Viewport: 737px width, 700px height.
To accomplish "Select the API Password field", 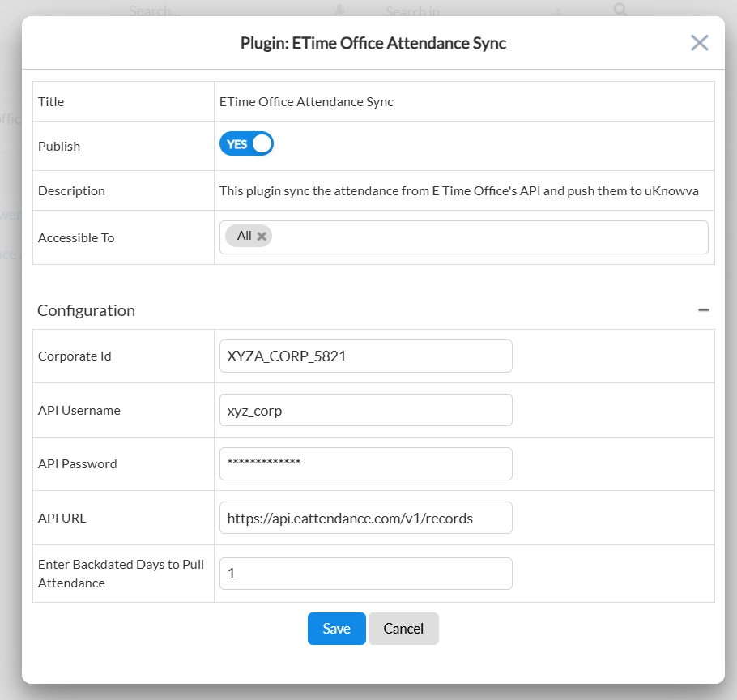I will [365, 463].
